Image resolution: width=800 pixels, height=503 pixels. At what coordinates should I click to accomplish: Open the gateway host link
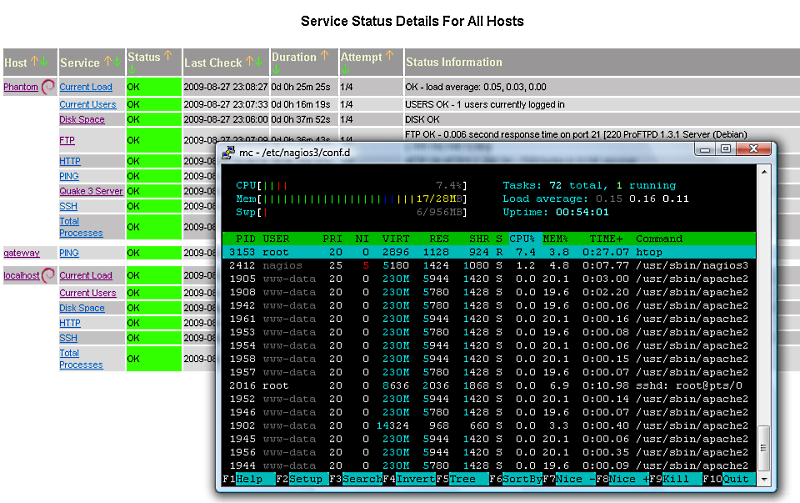point(21,253)
